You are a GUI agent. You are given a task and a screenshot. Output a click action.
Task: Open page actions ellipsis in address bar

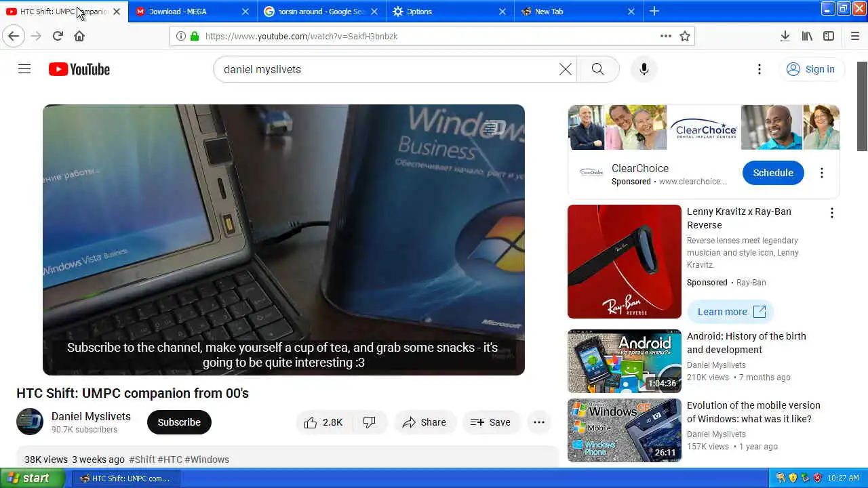click(666, 36)
